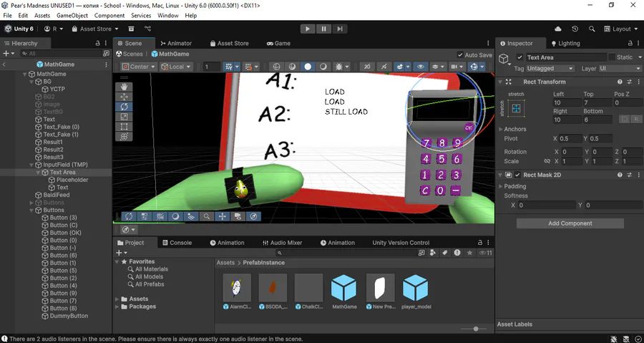The height and width of the screenshot is (343, 644).
Task: Collapse the BG object in Hierarchy
Action: click(31, 82)
